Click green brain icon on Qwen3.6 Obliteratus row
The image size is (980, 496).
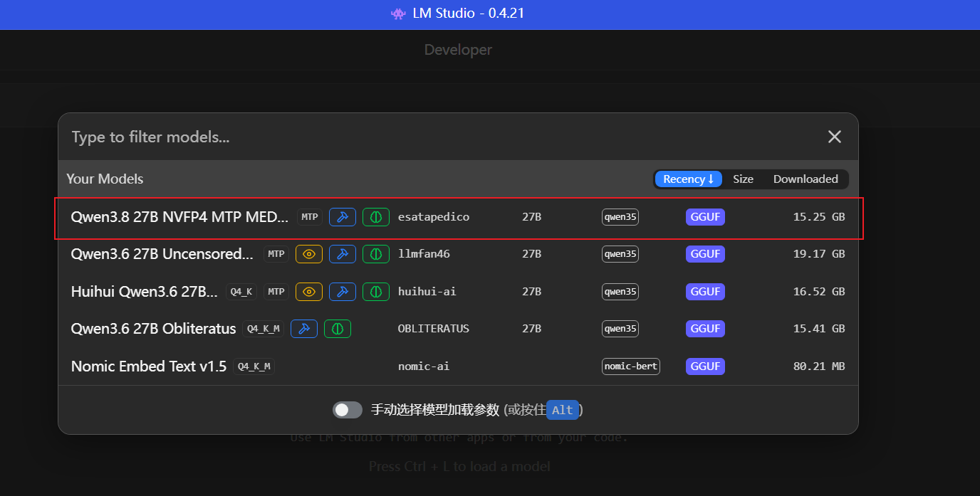[x=338, y=329]
